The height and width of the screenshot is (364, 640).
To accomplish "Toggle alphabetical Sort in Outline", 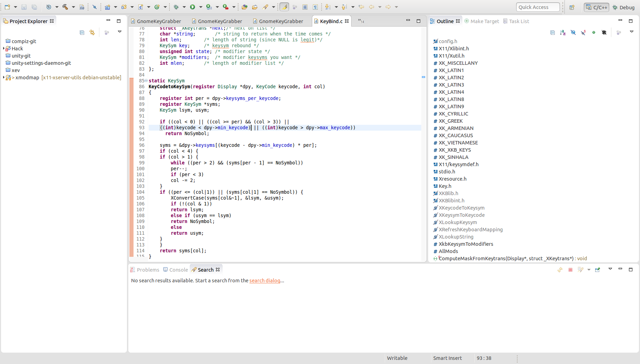I will [563, 32].
